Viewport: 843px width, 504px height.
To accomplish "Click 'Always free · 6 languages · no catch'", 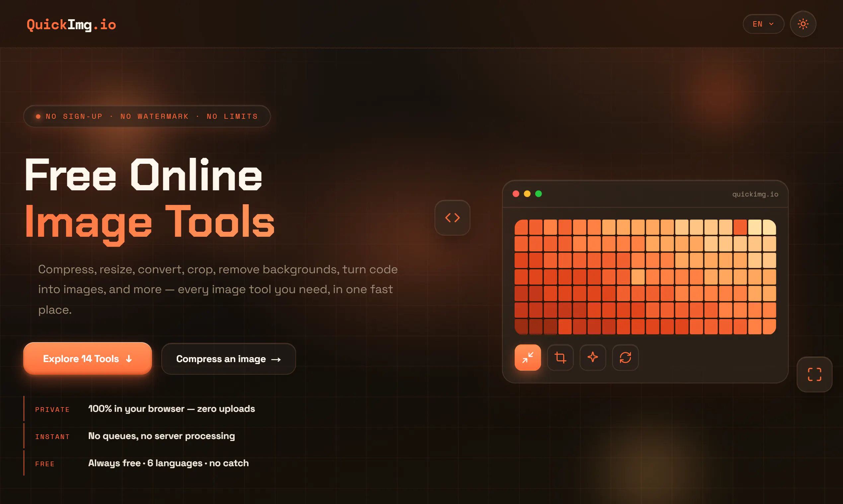I will tap(169, 463).
